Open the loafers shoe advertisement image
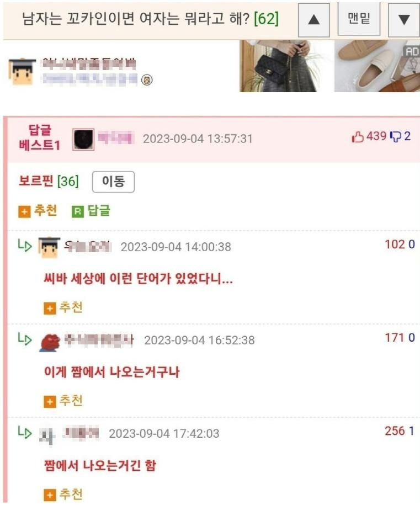The width and height of the screenshot is (420, 505). [377, 66]
